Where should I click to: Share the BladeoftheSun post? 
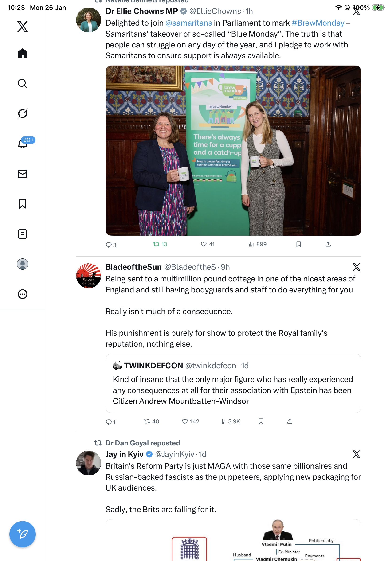tap(290, 421)
